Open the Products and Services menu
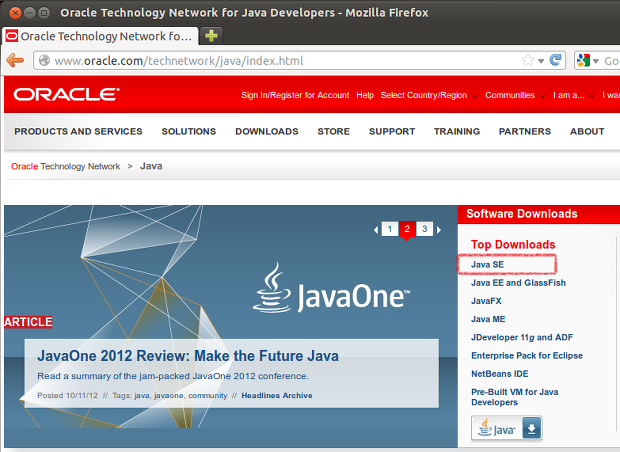Screen dimensions: 620x452 click(78, 131)
